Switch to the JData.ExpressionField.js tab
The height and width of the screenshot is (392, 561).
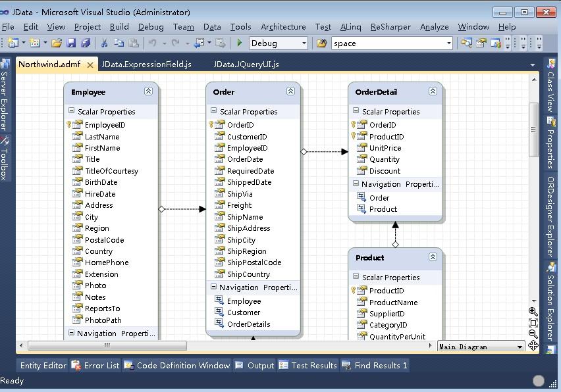(146, 64)
